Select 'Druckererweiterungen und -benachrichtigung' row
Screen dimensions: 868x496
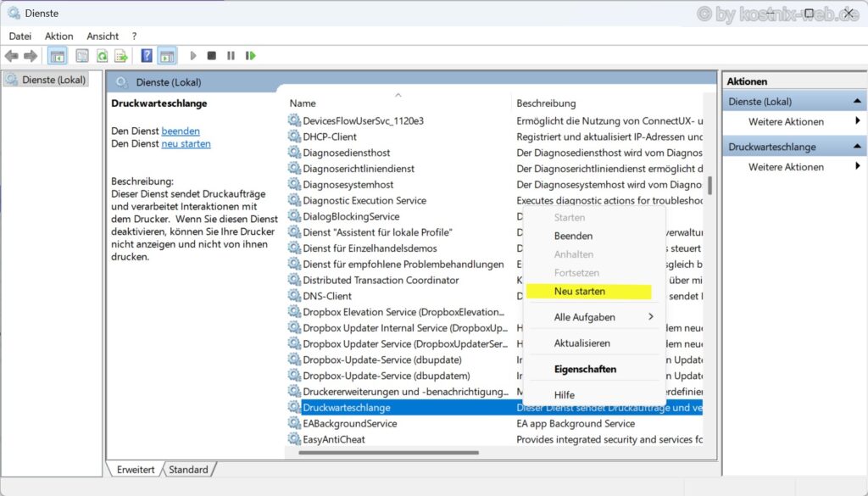point(405,392)
